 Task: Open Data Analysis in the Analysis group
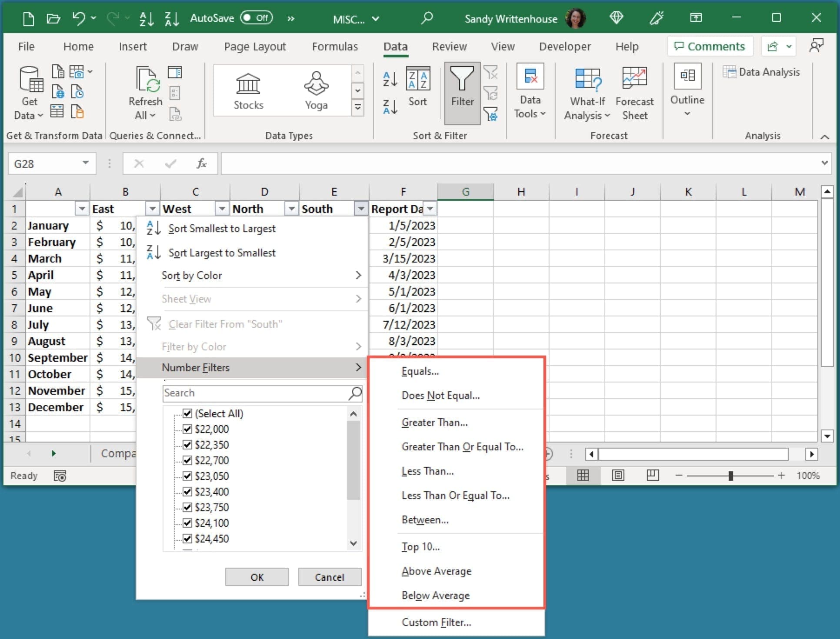point(762,72)
